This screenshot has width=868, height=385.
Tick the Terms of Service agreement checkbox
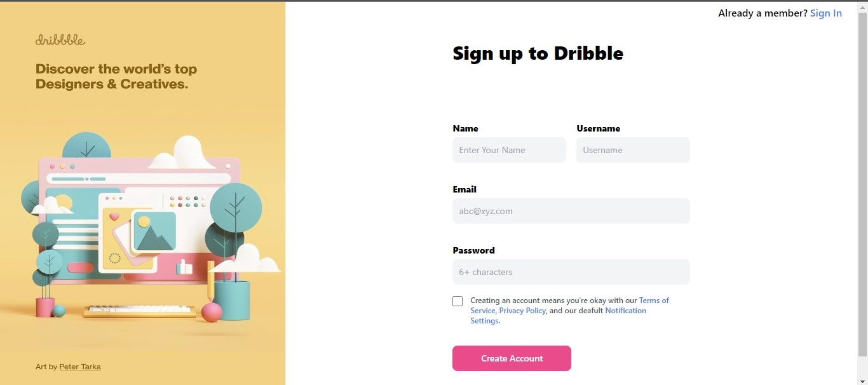pos(458,301)
